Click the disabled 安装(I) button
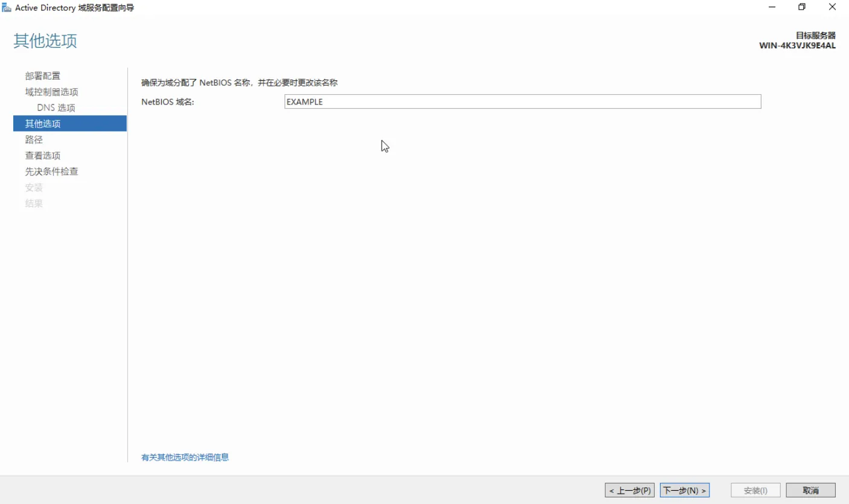Image resolution: width=849 pixels, height=504 pixels. [755, 490]
